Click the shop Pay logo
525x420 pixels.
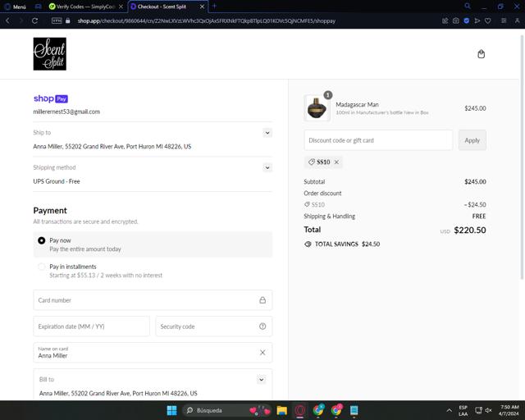tap(51, 98)
